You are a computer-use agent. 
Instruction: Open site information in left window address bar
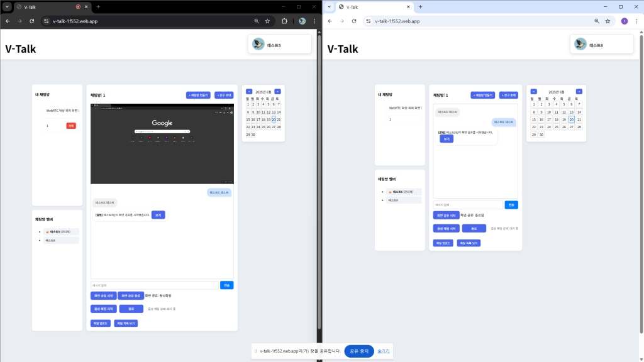47,21
